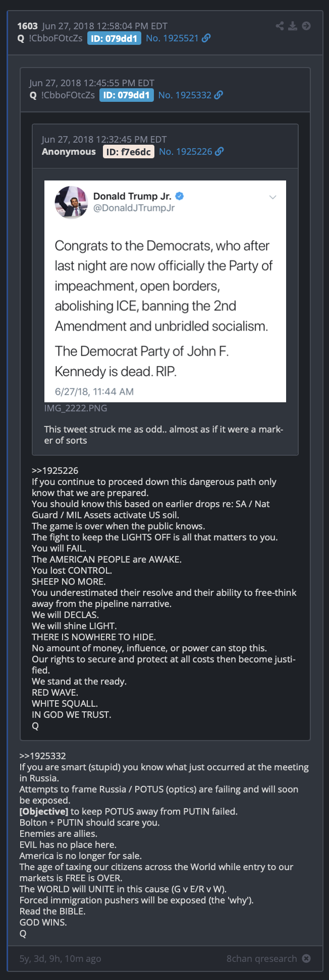Click the >>1925226 reply reference
Image resolution: width=329 pixels, height=980 pixels.
[x=55, y=470]
